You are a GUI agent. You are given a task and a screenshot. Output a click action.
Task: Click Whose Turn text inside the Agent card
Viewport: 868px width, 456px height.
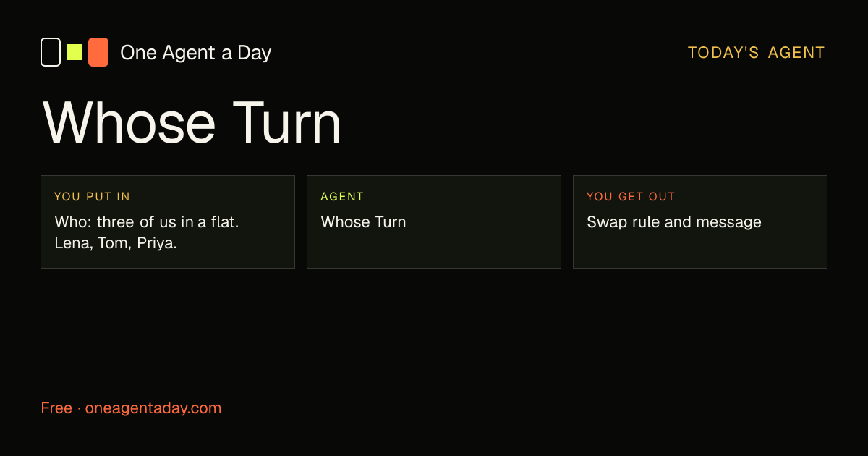(363, 222)
